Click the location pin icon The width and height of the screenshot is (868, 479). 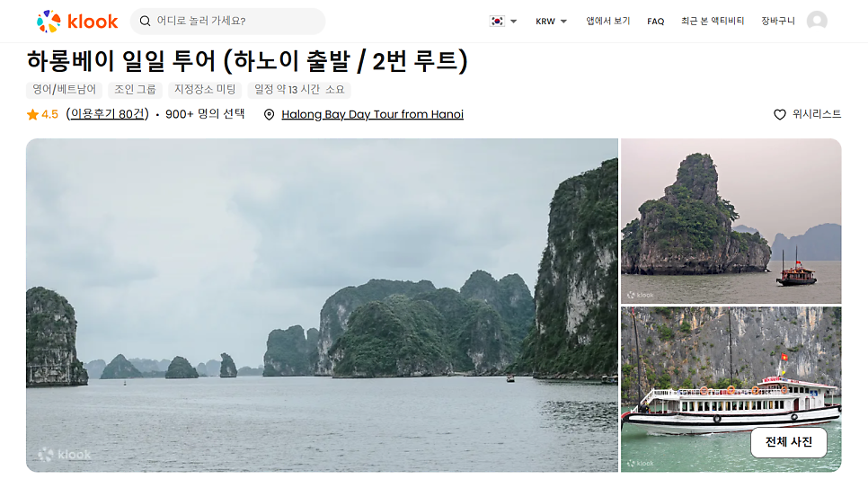(x=269, y=115)
